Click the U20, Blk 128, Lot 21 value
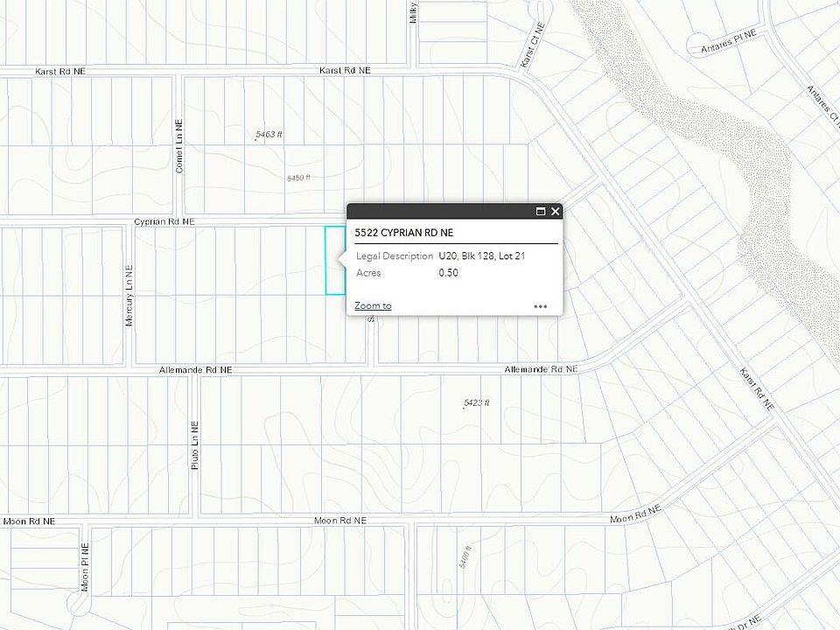 click(482, 256)
